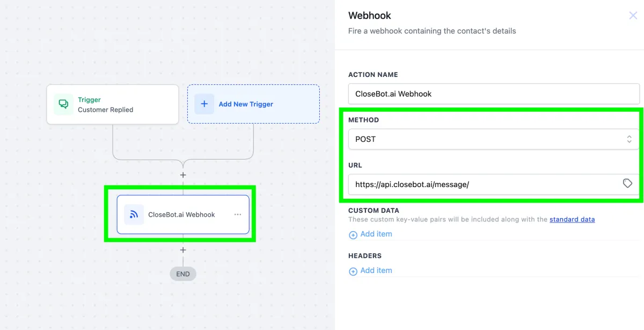Open the three-dot menu on CloseBot.ai Webhook node
Image resolution: width=644 pixels, height=330 pixels.
(x=238, y=214)
